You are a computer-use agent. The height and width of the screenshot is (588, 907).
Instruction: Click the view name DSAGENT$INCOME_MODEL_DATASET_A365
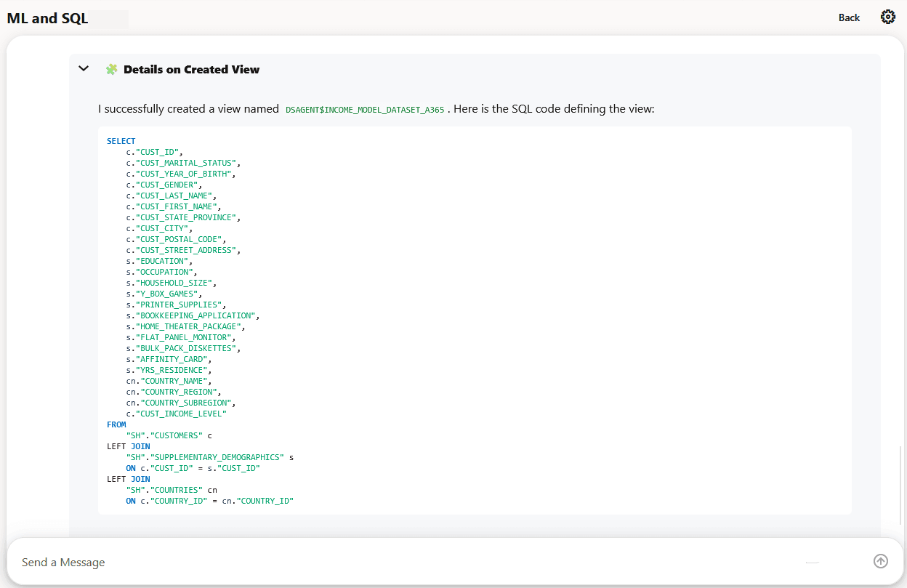pyautogui.click(x=365, y=110)
